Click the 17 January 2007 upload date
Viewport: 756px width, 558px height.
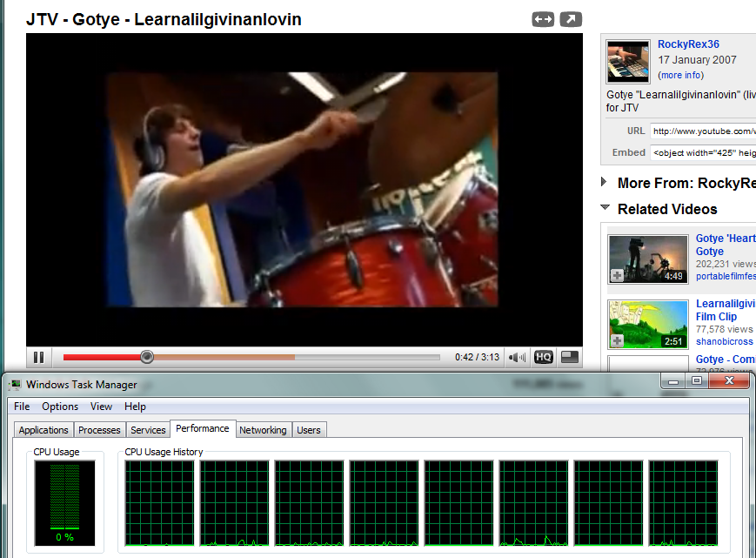coord(697,60)
